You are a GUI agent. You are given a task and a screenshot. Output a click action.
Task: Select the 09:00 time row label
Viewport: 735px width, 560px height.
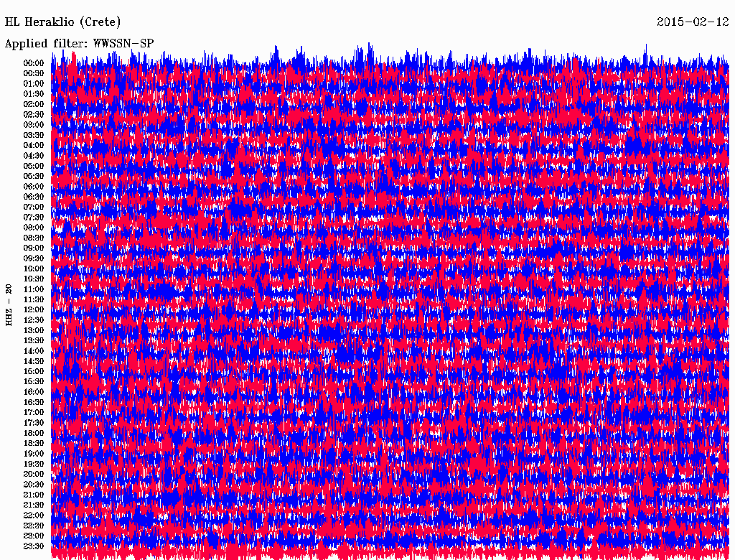coord(34,248)
